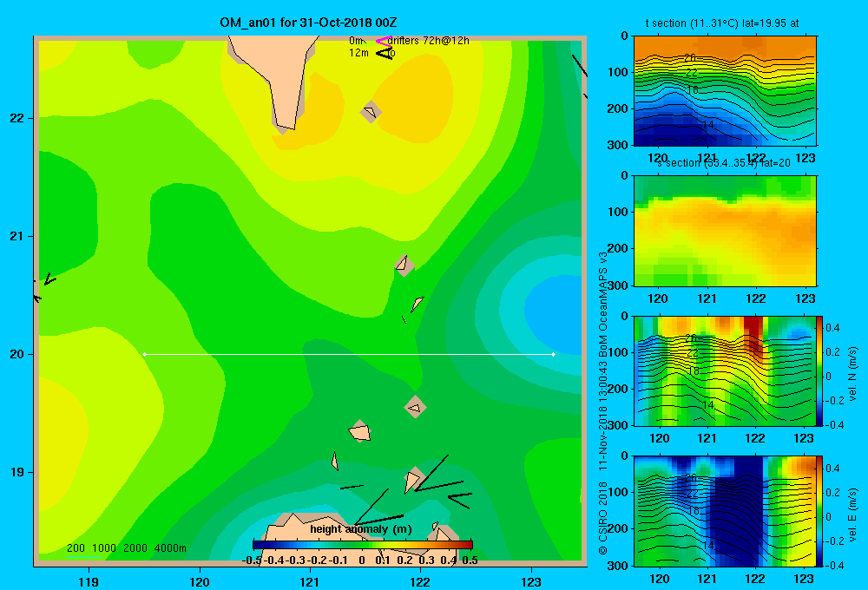Click the '0m' legend label
868x590 pixels.
(356, 41)
